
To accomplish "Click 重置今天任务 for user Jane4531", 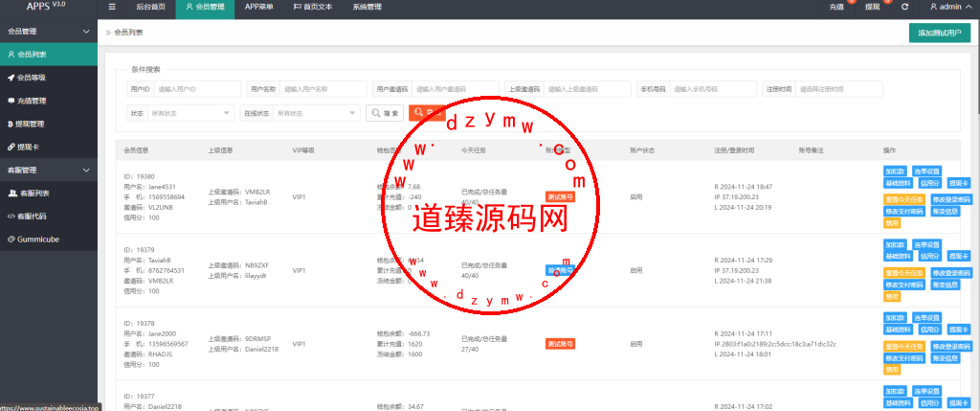I will [903, 199].
